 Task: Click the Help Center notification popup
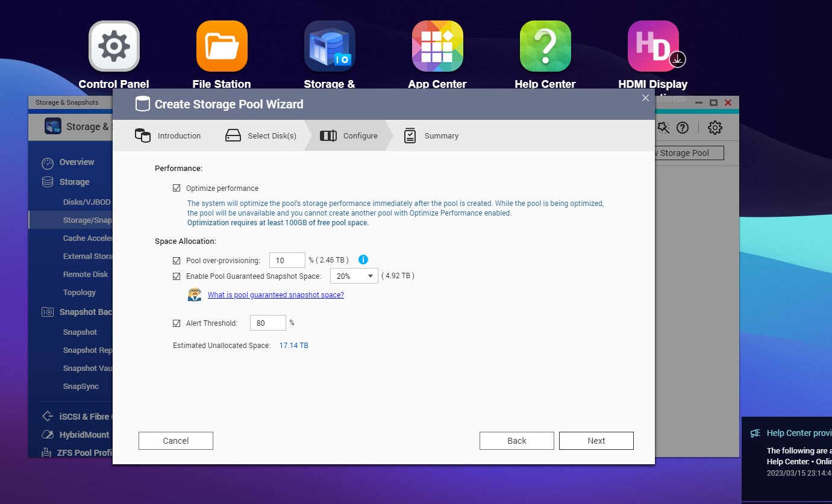787,459
